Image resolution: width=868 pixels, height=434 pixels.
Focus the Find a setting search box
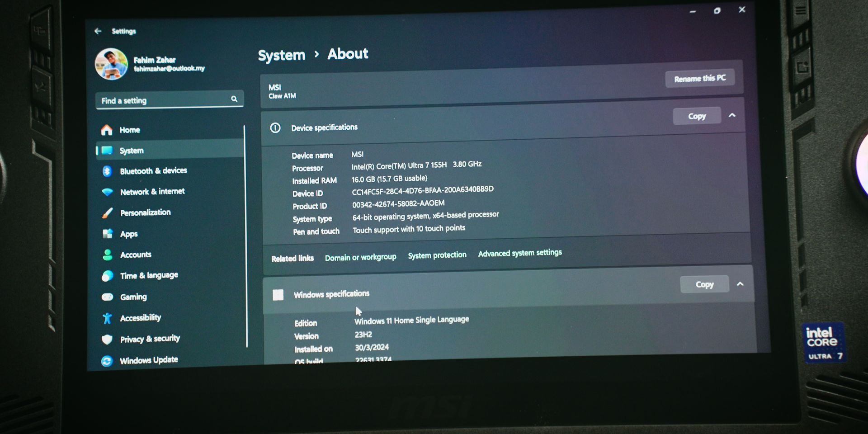(x=170, y=100)
